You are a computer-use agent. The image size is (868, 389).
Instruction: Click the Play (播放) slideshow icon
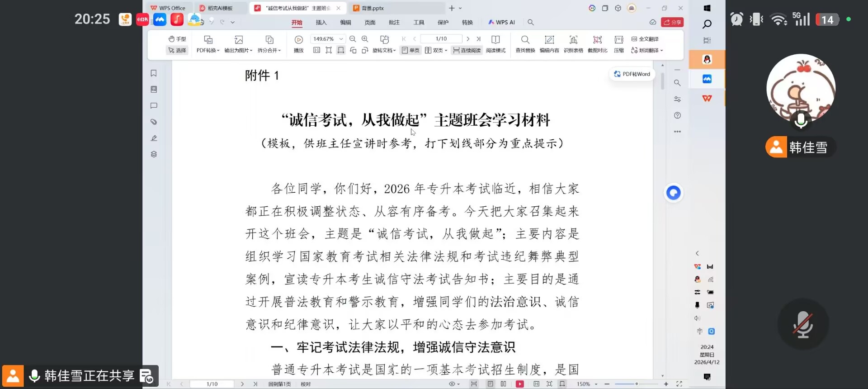(298, 43)
